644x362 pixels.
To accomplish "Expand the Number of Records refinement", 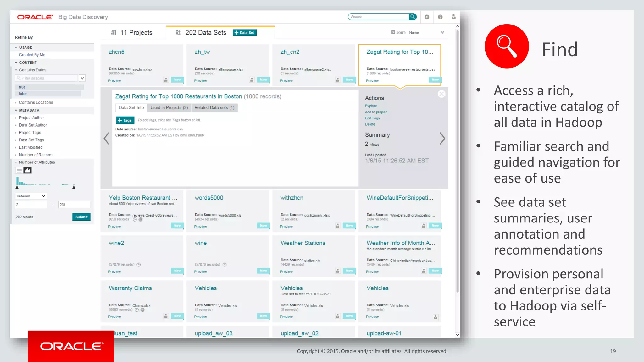I will point(16,155).
